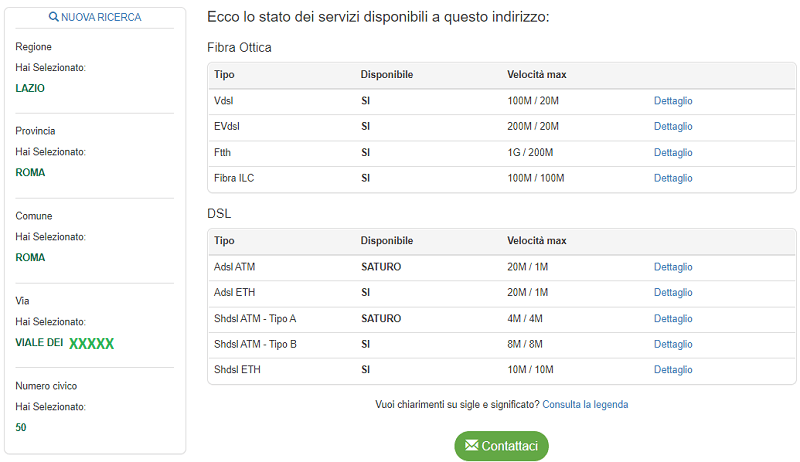View Dettaglio for Ftth service
Image resolution: width=800 pixels, height=462 pixels.
(x=673, y=153)
